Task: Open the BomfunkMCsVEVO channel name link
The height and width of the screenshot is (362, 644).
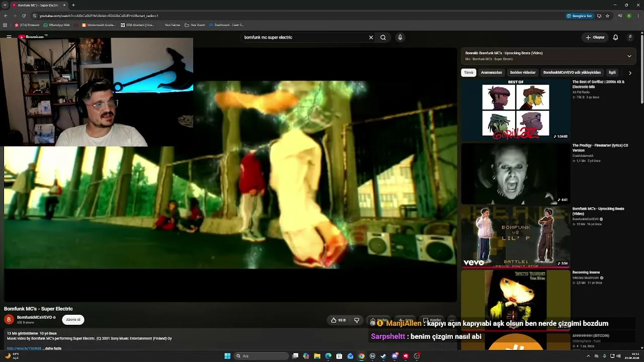Action: pyautogui.click(x=35, y=318)
